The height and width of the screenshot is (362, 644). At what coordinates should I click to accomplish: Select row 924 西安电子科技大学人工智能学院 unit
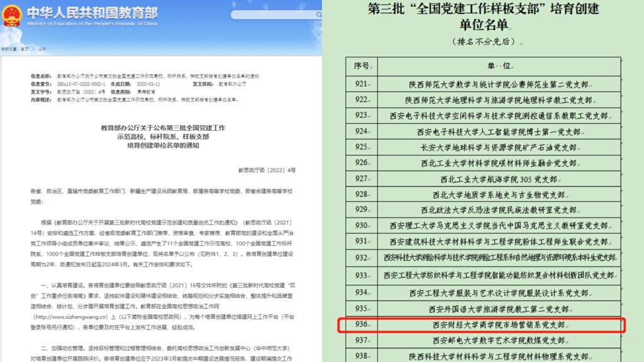[499, 131]
